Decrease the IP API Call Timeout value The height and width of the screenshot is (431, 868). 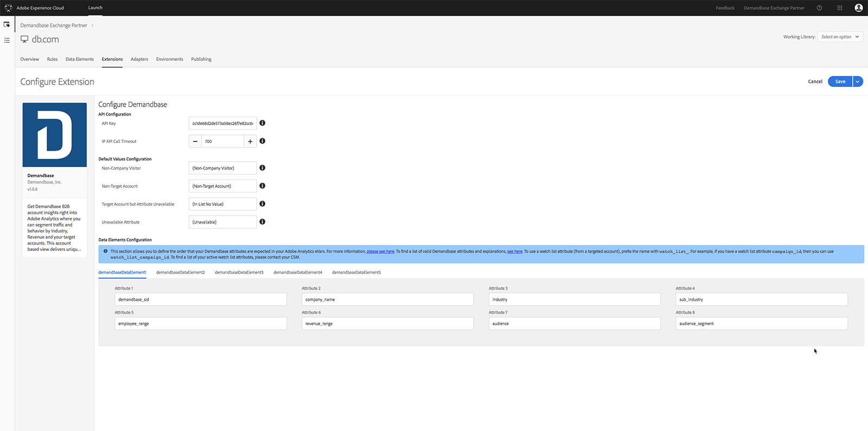[195, 141]
